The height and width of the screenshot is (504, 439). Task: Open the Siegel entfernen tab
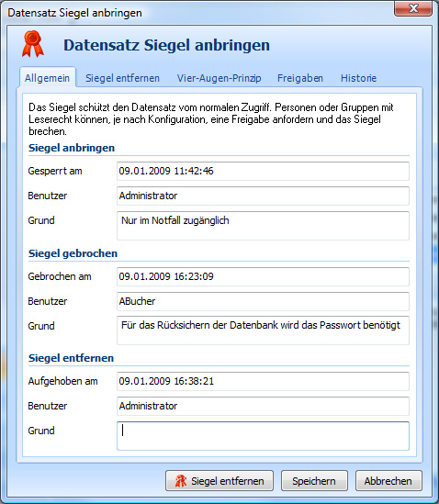tap(122, 78)
